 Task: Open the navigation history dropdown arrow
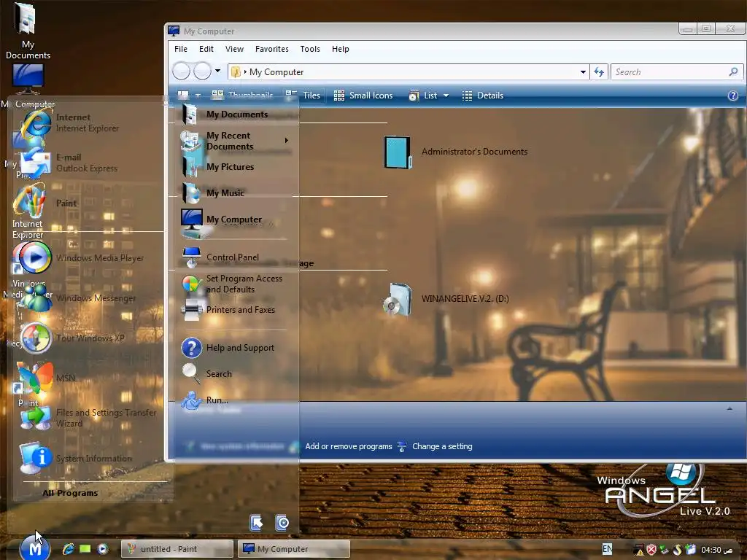217,71
